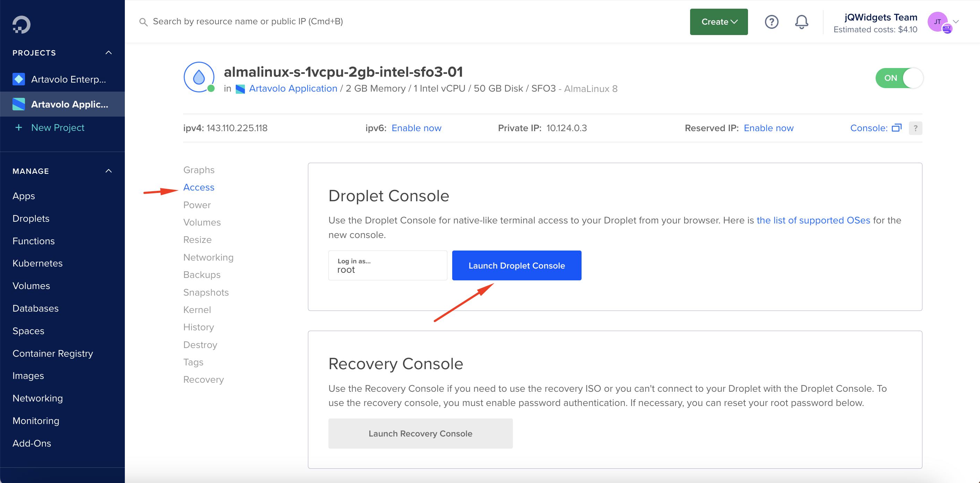Open the Kernel tab
The width and height of the screenshot is (980, 483).
(x=197, y=310)
